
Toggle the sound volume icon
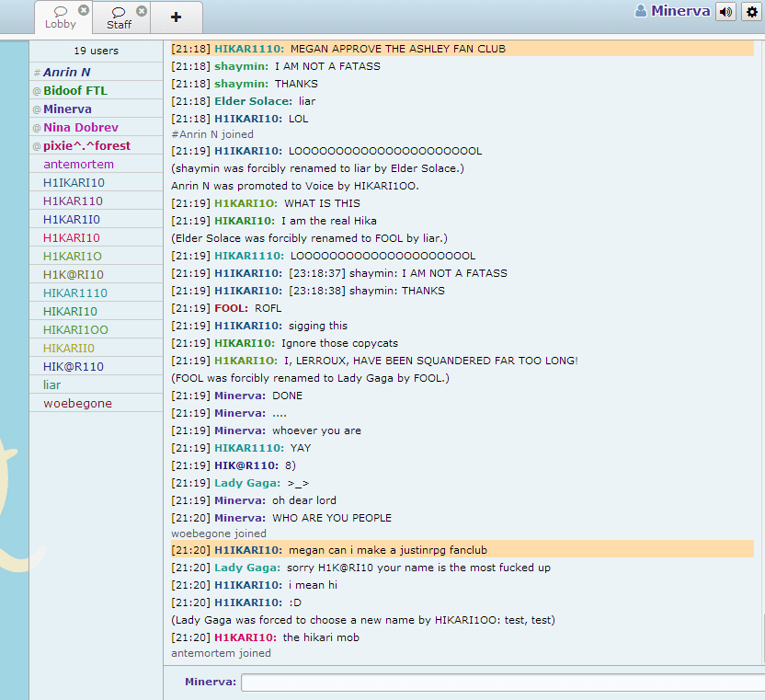725,12
